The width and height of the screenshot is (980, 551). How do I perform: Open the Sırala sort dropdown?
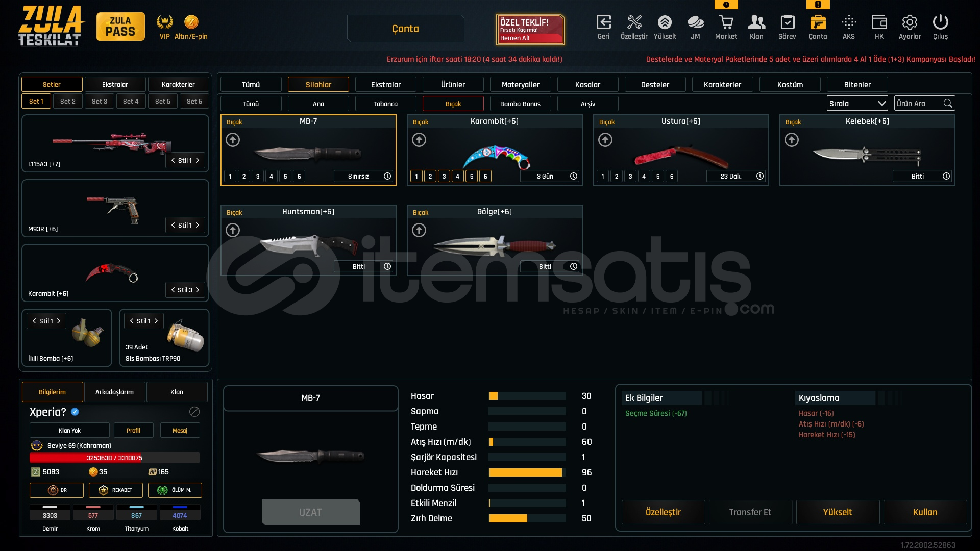(x=857, y=104)
